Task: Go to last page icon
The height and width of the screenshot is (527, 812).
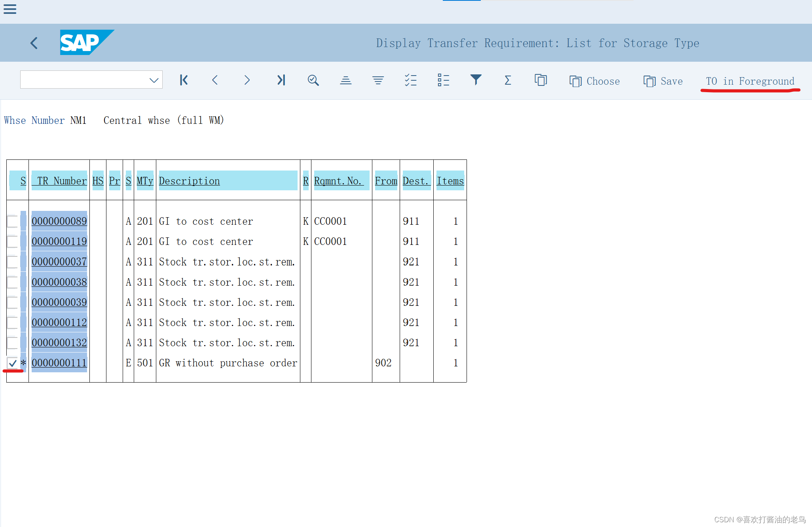Action: coord(281,80)
